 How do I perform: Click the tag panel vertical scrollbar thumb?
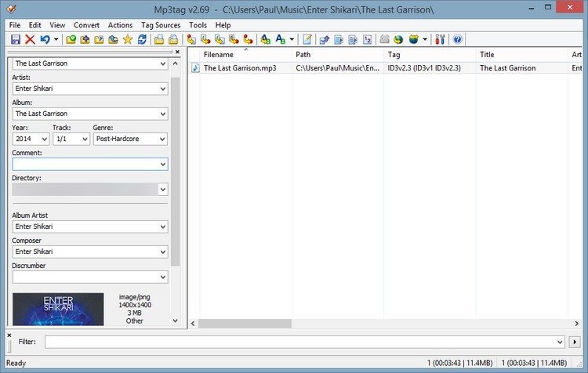175,172
